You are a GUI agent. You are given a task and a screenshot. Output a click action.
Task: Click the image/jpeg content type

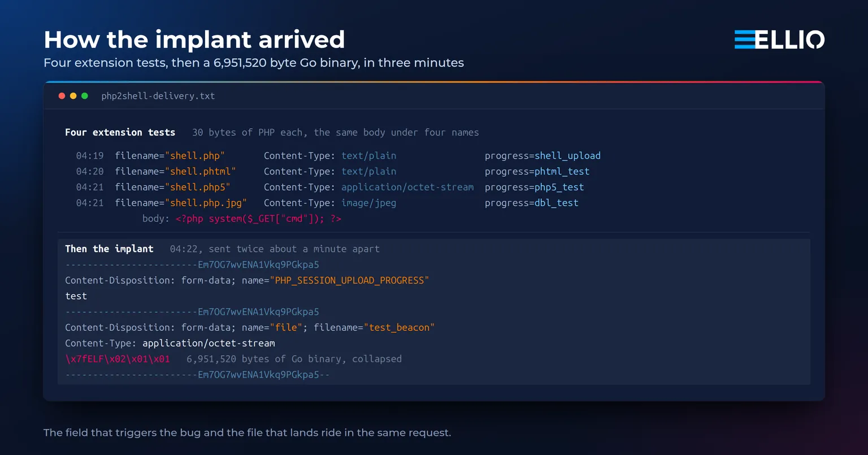(x=369, y=203)
